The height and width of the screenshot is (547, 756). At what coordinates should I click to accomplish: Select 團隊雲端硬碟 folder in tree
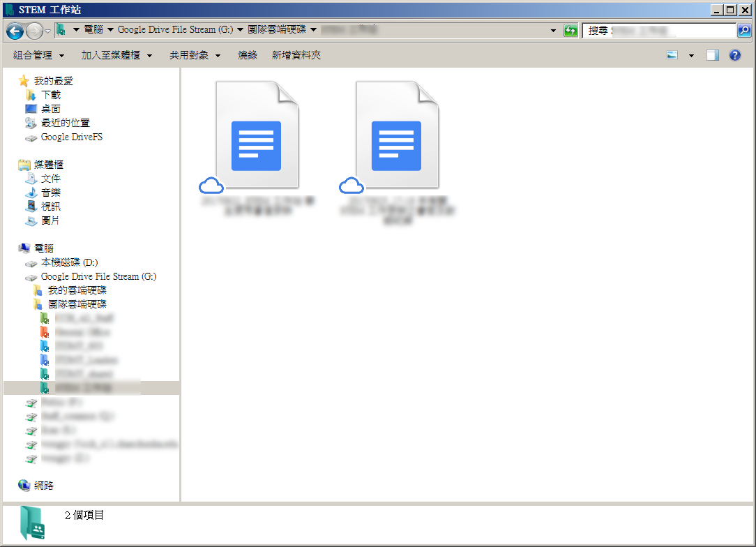click(x=77, y=304)
